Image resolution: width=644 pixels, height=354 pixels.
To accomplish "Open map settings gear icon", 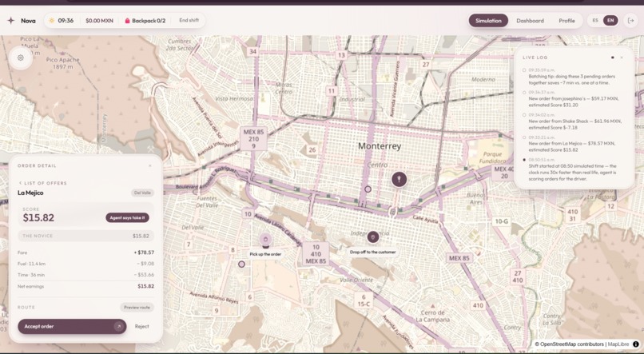I will (x=21, y=58).
